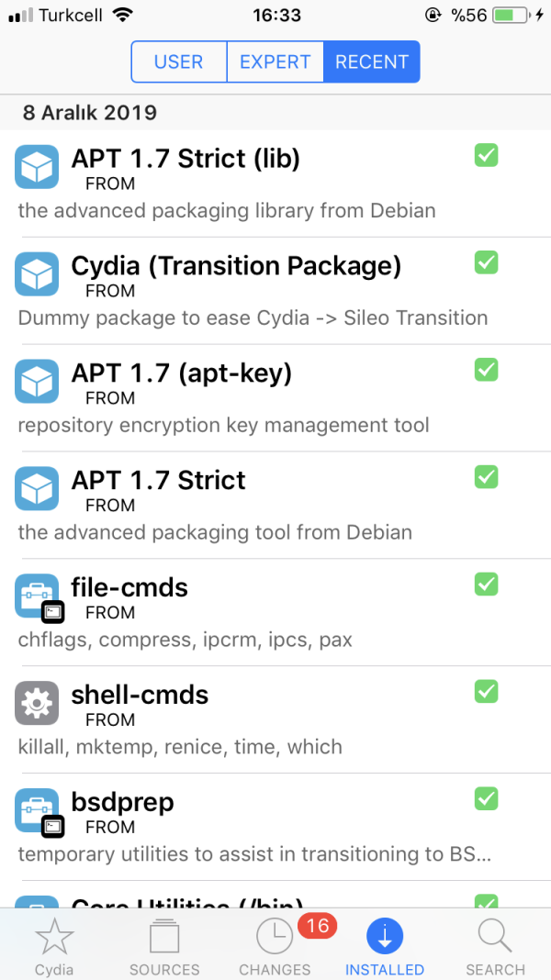Select the RECENT segment
Screen dimensions: 551x980
coord(372,62)
